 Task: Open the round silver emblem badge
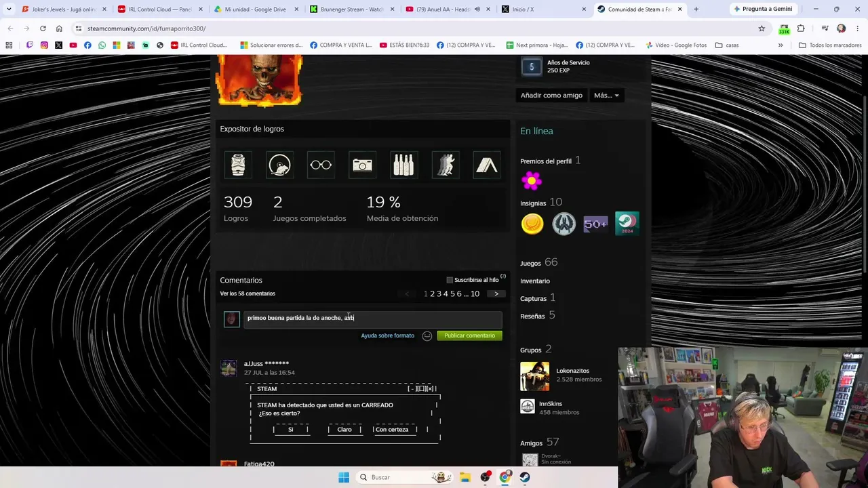click(x=564, y=224)
